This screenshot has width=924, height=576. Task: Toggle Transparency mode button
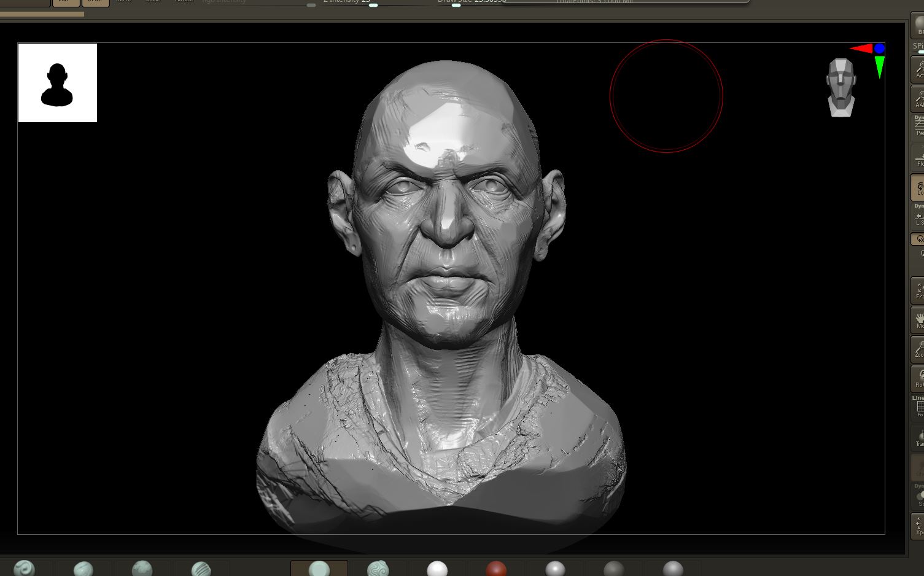[x=918, y=438]
